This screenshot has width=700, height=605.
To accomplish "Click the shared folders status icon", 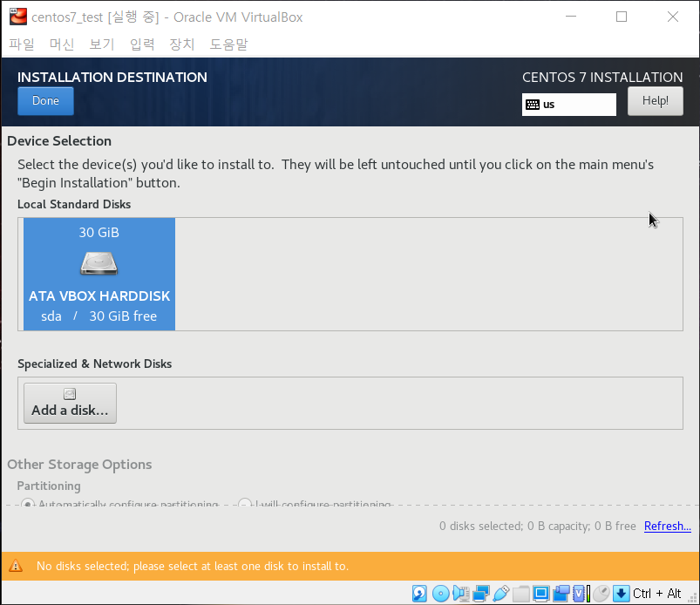I will [521, 594].
